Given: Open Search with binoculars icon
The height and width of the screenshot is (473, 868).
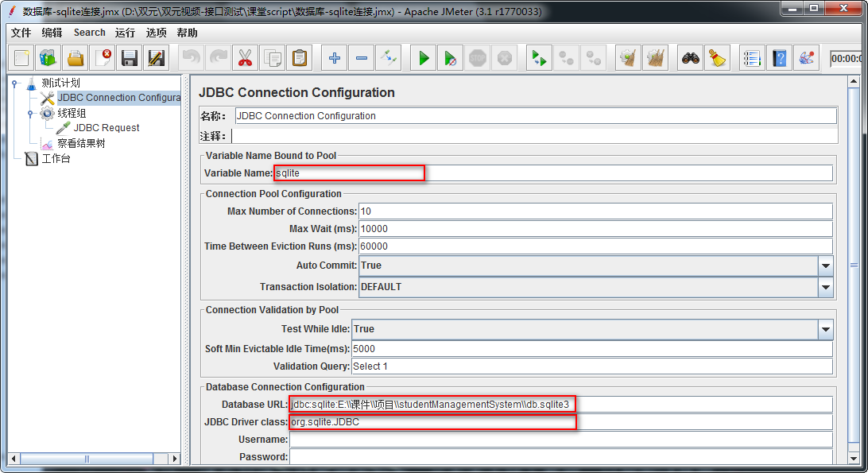Looking at the screenshot, I should point(690,58).
